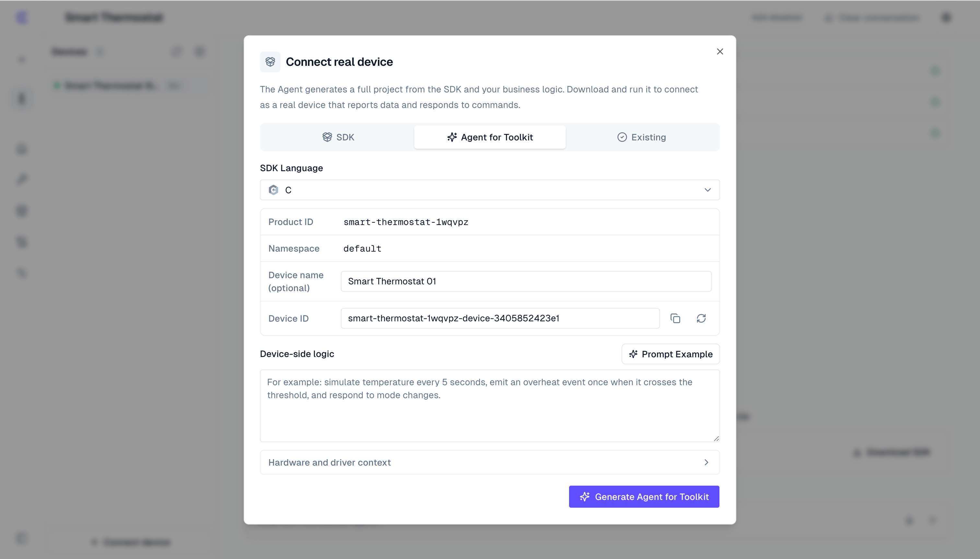Switch to the Existing tab
980x559 pixels.
tap(642, 137)
